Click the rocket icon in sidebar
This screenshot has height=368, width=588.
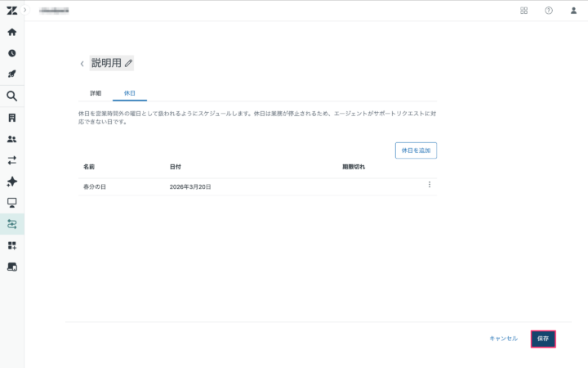point(12,74)
